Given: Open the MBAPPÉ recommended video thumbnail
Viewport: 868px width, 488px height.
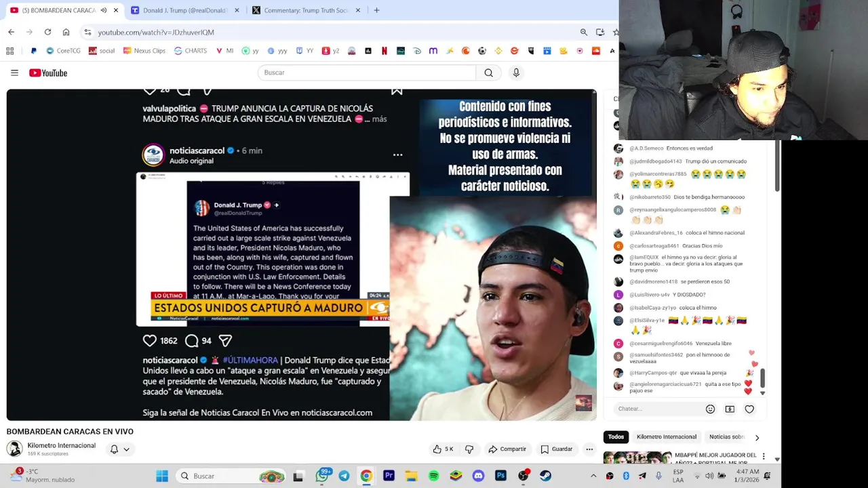Looking at the screenshot, I should pyautogui.click(x=637, y=458).
